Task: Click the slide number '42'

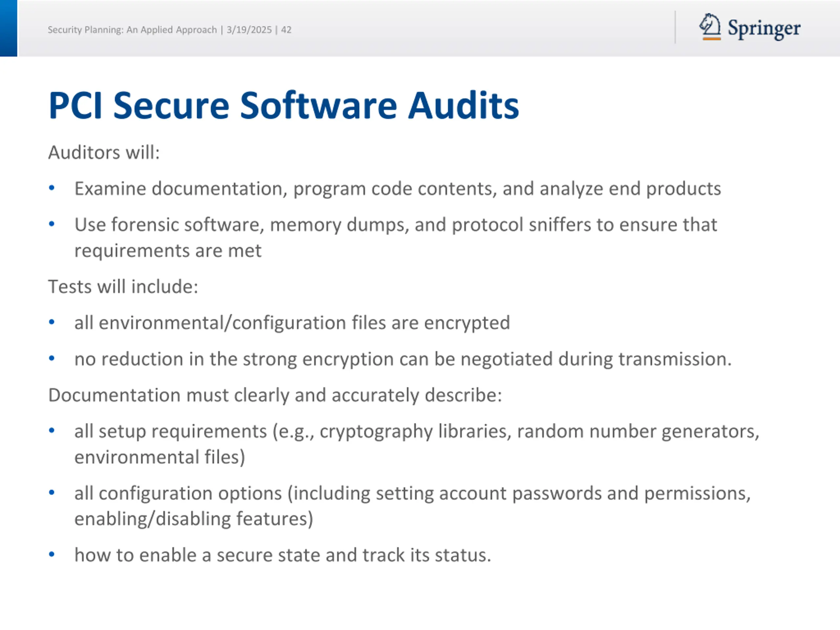Action: [x=286, y=30]
